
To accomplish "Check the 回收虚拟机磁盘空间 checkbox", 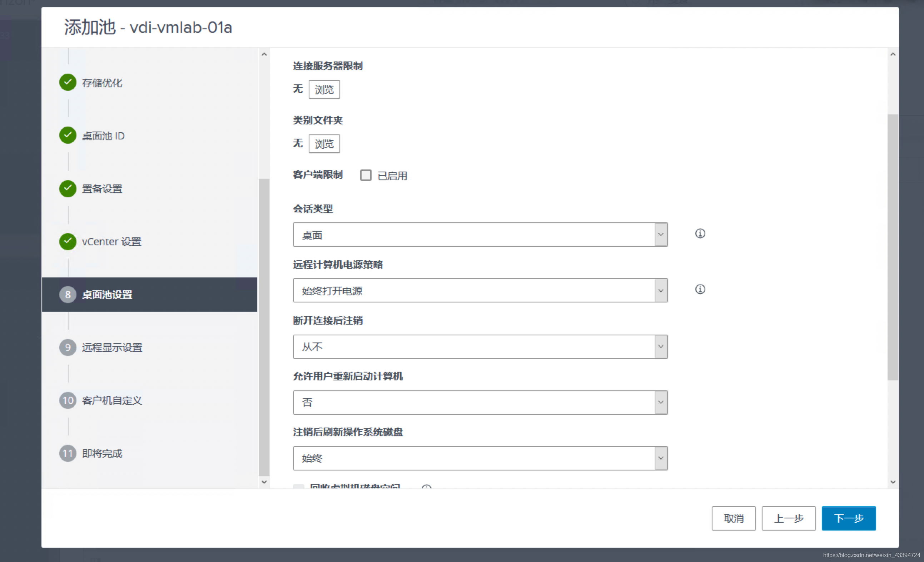I will 298,486.
